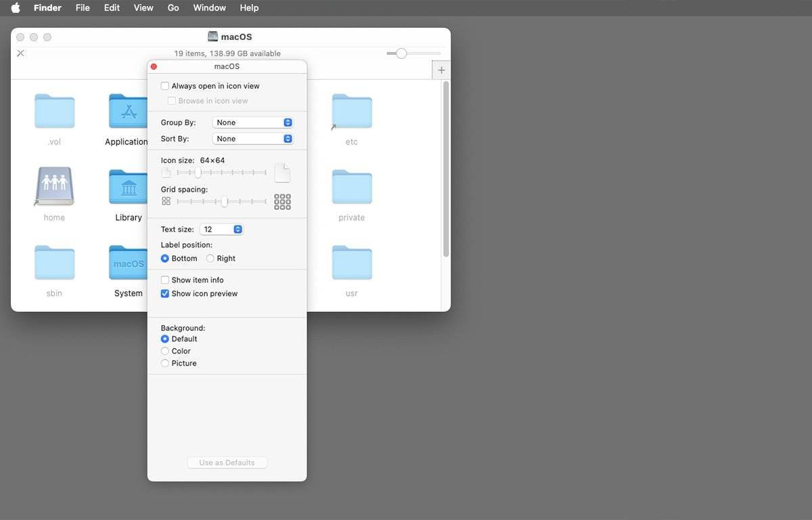
Task: Open the Go menu
Action: [x=173, y=8]
